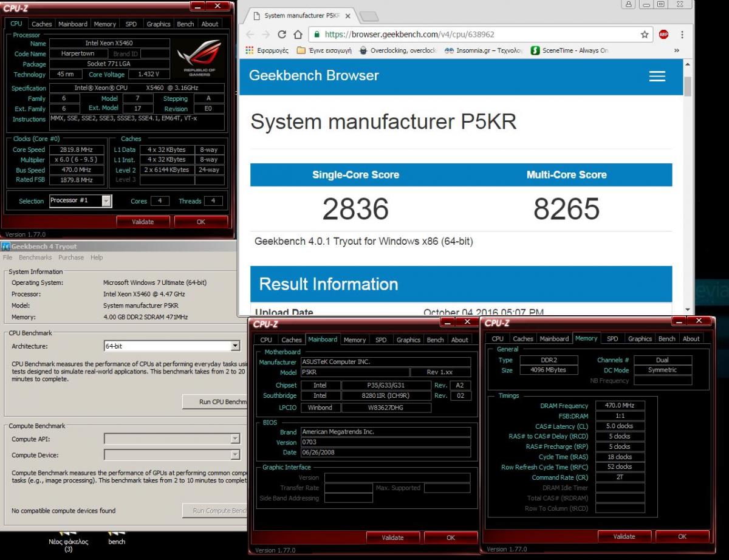729x560 pixels.
Task: Switch to Caches tab in top-left CPU-Z
Action: tap(42, 24)
